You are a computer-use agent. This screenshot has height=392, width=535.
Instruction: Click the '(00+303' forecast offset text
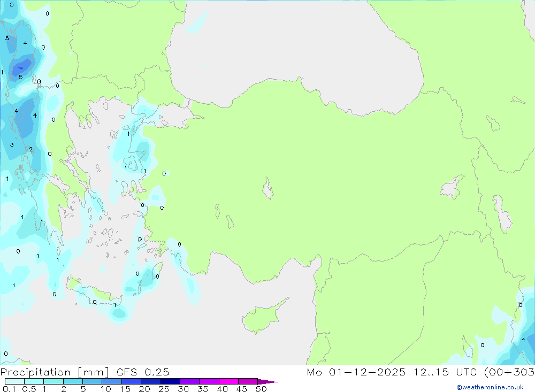(x=509, y=372)
